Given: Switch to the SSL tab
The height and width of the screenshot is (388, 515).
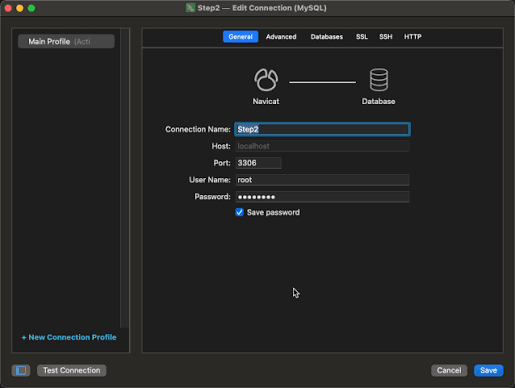Looking at the screenshot, I should [x=362, y=37].
